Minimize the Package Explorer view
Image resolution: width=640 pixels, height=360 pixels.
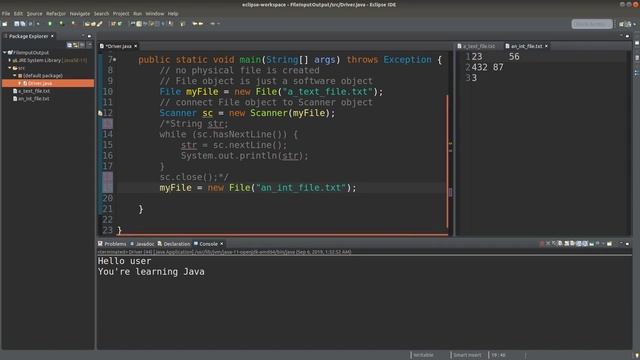pos(83,36)
